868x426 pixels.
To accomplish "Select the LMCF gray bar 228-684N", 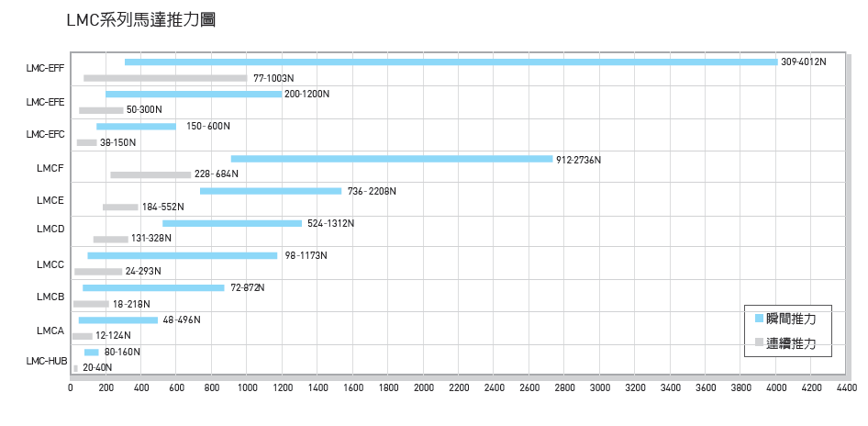I will point(150,174).
